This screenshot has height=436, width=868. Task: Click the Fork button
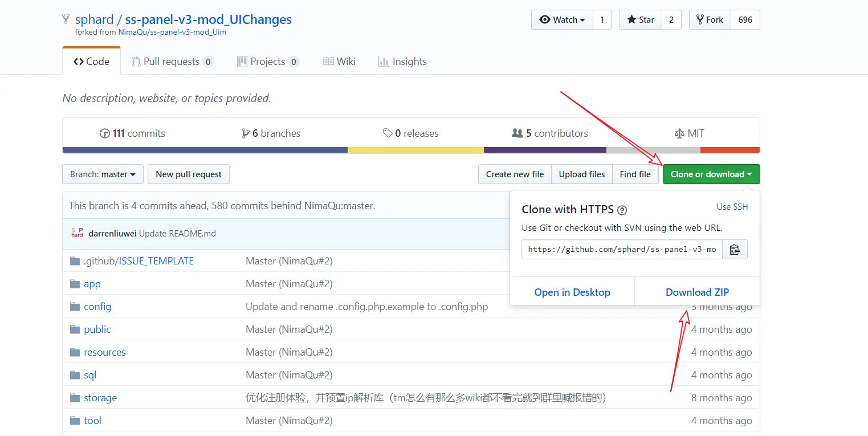pos(710,20)
